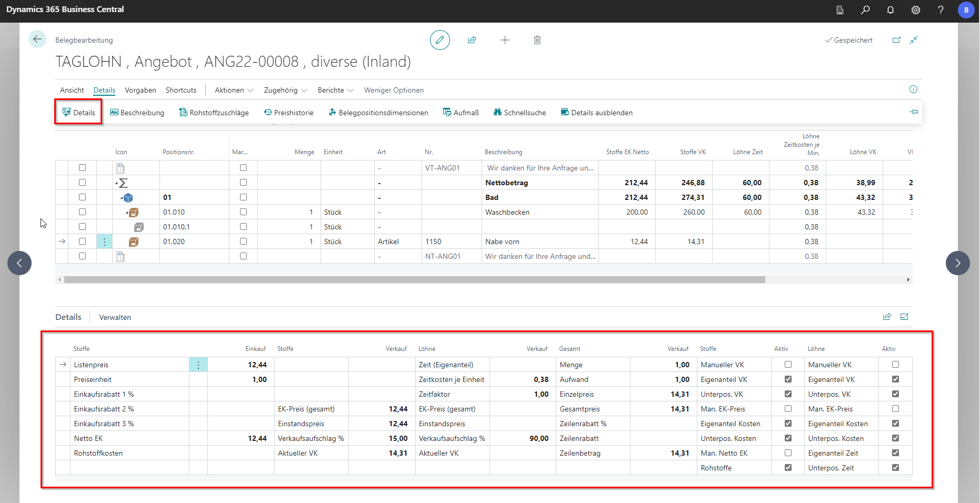
Task: Open the Shortcuts menu tab
Action: (181, 90)
